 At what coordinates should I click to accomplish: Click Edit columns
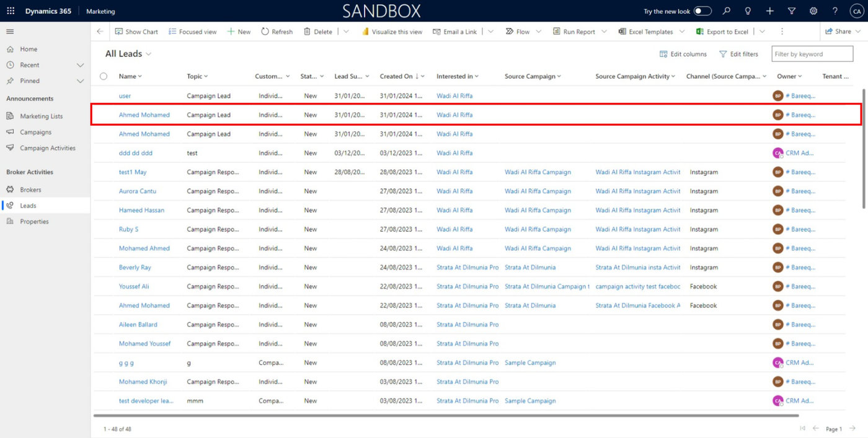click(683, 54)
